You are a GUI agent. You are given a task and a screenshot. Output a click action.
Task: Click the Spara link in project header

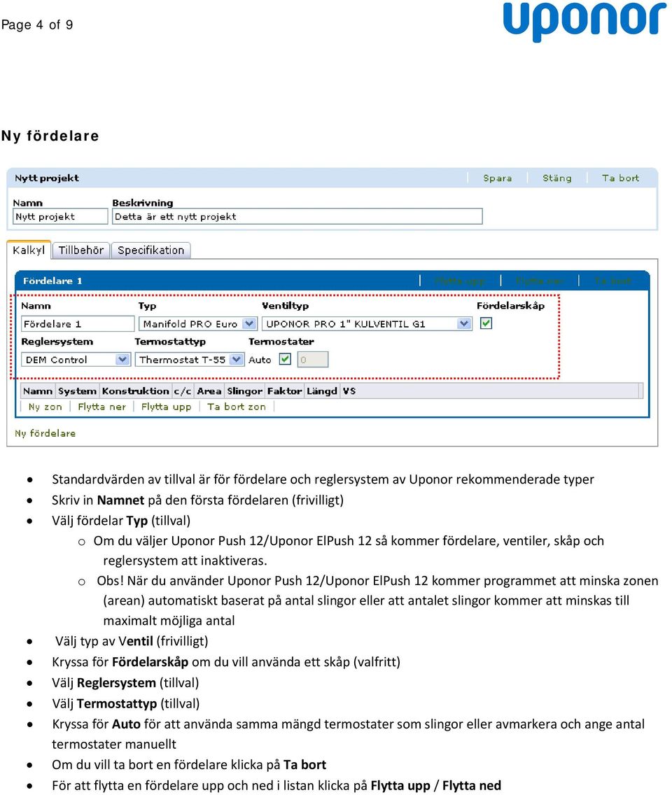pyautogui.click(x=497, y=178)
